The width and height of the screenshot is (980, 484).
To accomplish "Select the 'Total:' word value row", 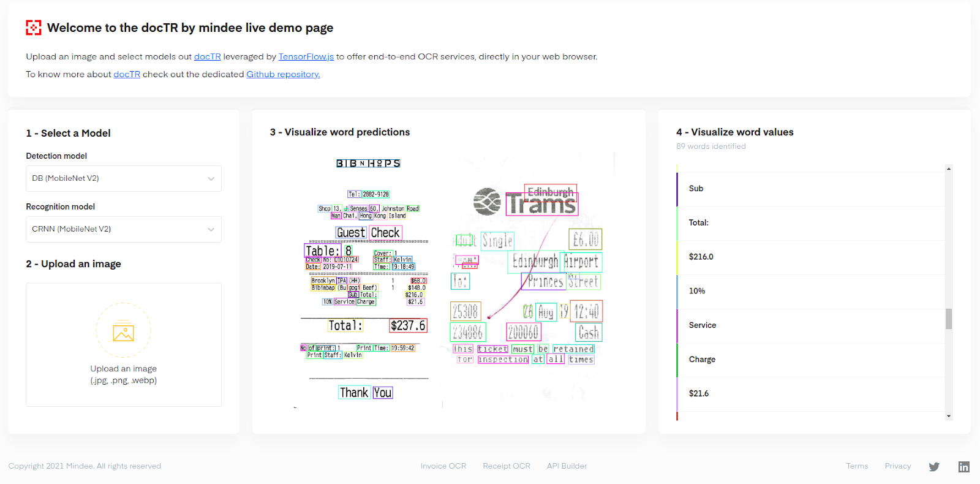I will (810, 223).
